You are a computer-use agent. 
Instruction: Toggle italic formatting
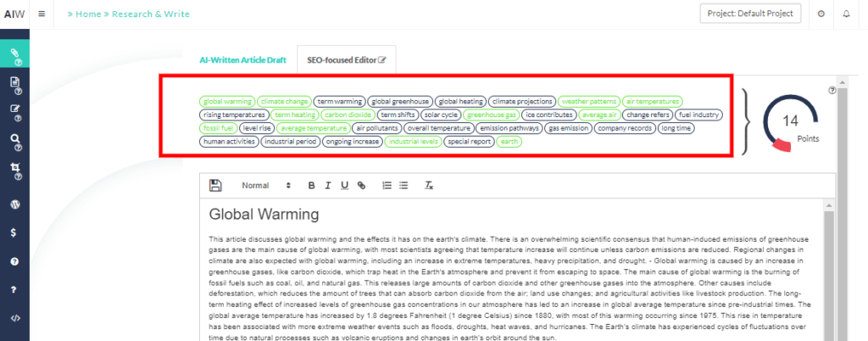[x=328, y=186]
